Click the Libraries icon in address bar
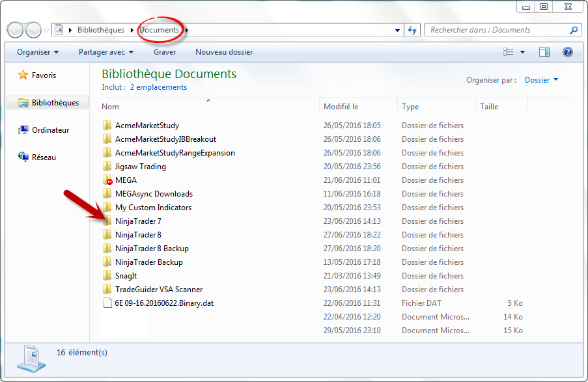Screen dimensions: 588x382 (x=59, y=30)
